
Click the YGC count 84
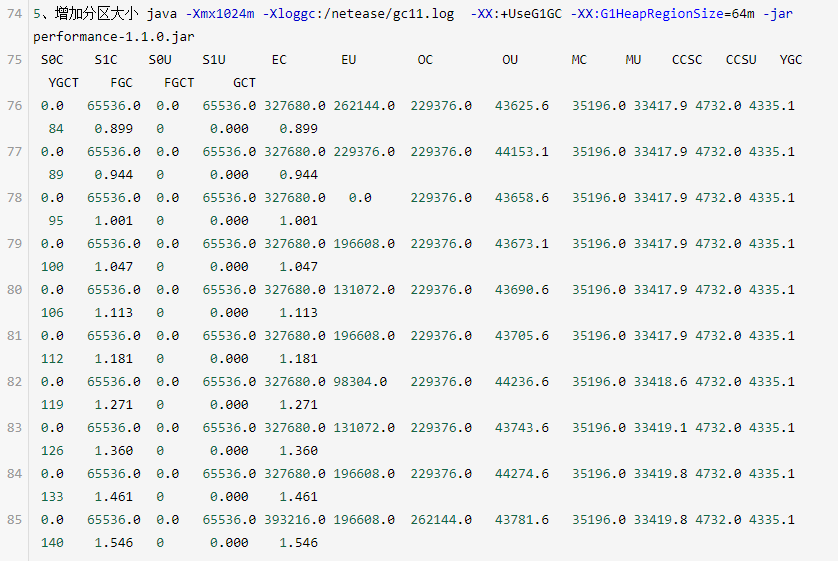pos(56,128)
